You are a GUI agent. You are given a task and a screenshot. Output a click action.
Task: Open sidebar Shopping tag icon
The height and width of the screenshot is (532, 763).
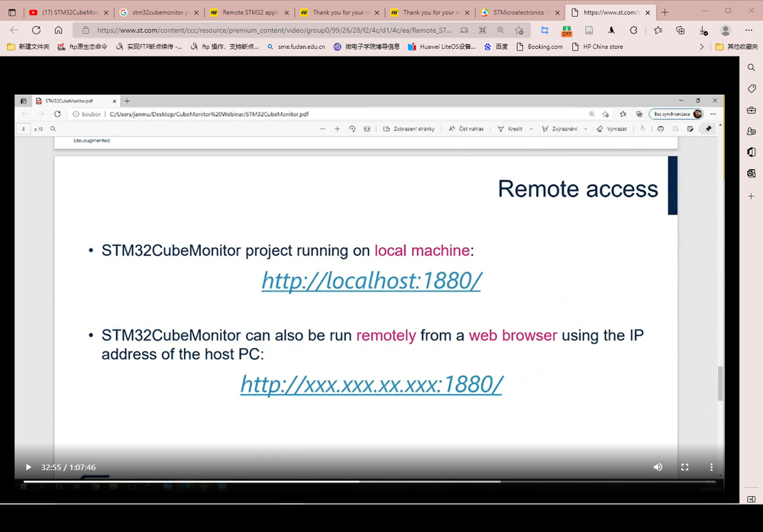pos(752,89)
